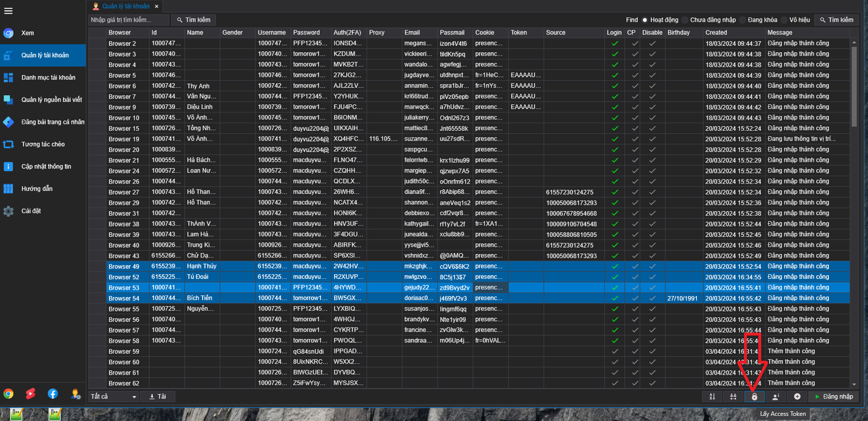Image resolution: width=868 pixels, height=421 pixels.
Task: Click the search value input field
Action: tap(129, 20)
